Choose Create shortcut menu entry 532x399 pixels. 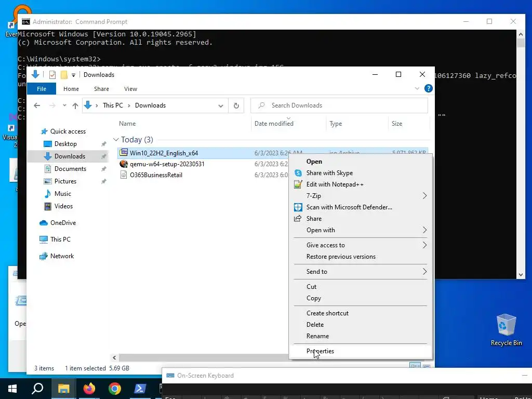(361, 313)
